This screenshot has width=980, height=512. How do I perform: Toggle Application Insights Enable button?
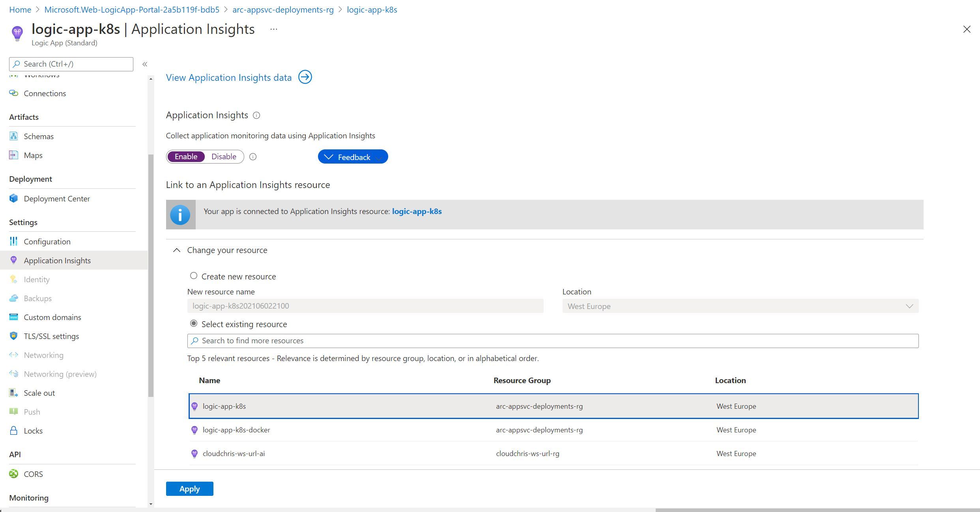pos(186,156)
